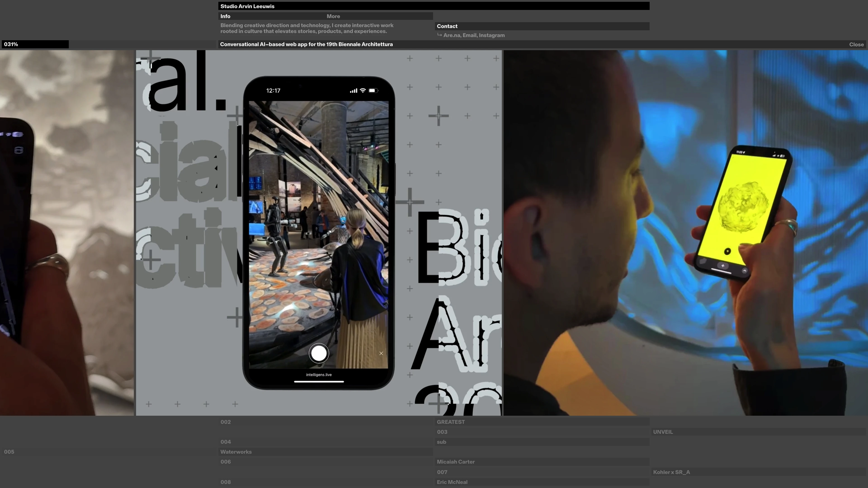Open the Are.na link
Image resolution: width=868 pixels, height=488 pixels.
point(452,35)
